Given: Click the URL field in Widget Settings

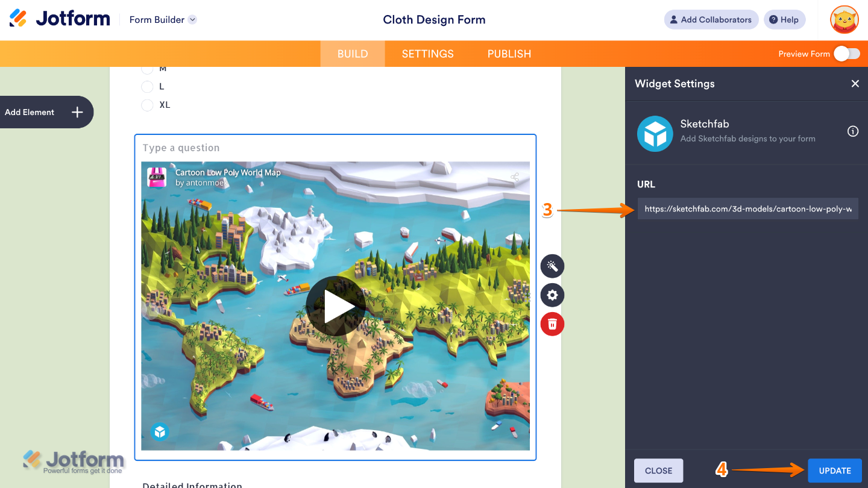Looking at the screenshot, I should click(747, 208).
